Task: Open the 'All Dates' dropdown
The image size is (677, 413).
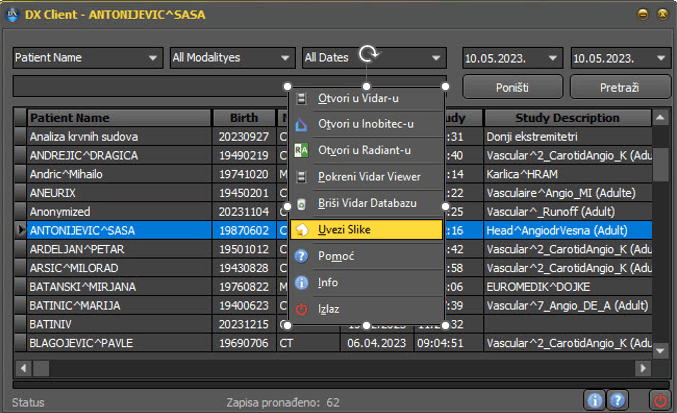Action: tap(372, 58)
